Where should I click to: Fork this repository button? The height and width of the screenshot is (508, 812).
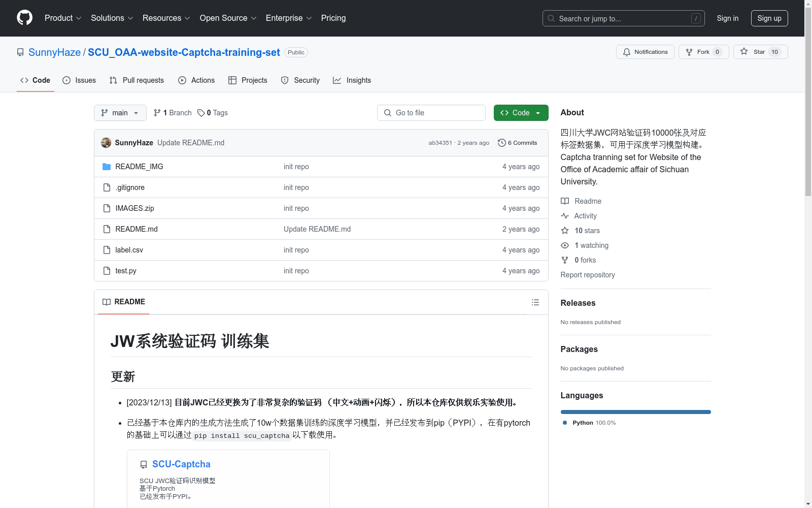(703, 52)
